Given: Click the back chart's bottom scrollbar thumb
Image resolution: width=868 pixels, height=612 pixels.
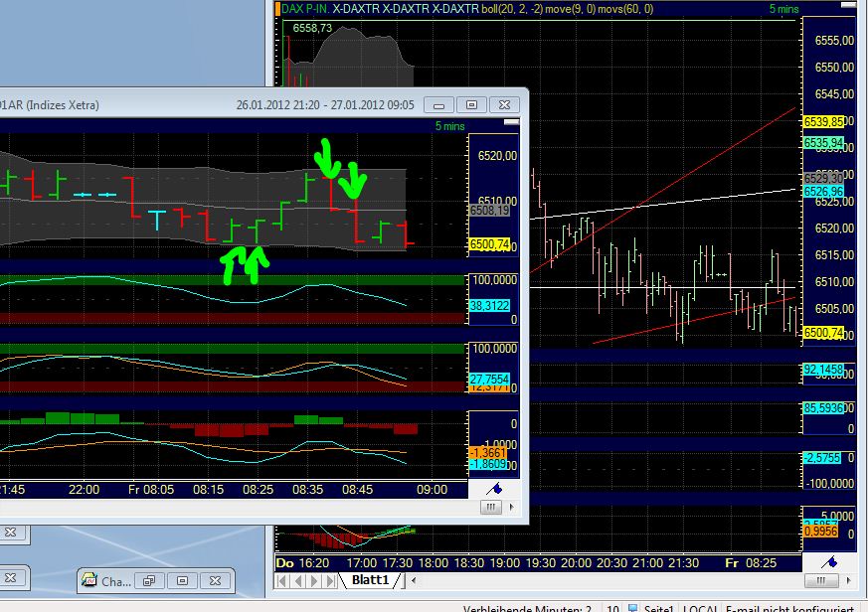Looking at the screenshot, I should pyautogui.click(x=821, y=580).
